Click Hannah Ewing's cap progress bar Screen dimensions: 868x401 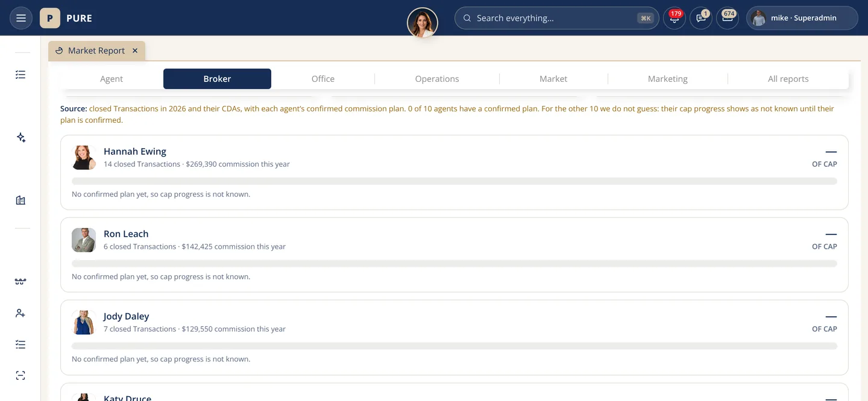coord(454,181)
